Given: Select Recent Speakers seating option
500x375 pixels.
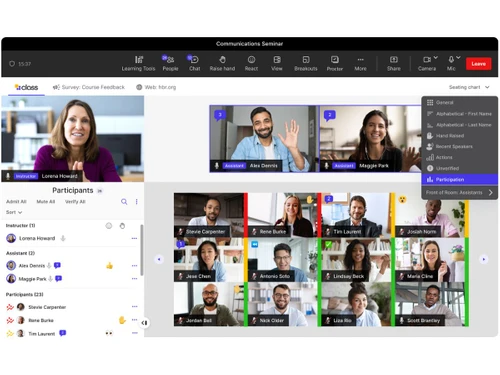Looking at the screenshot, I should tap(460, 146).
